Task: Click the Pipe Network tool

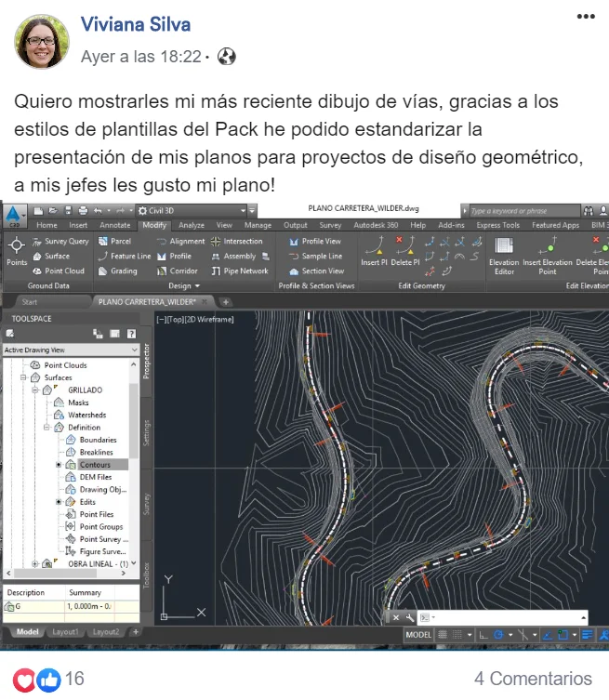Action: pyautogui.click(x=240, y=271)
